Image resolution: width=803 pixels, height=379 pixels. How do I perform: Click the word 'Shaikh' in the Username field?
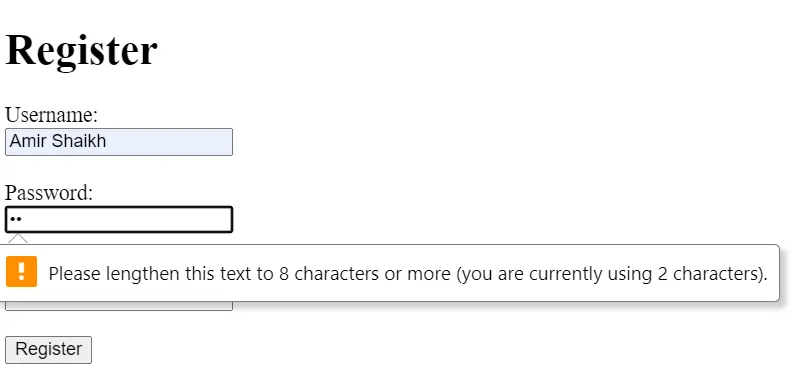click(x=79, y=141)
